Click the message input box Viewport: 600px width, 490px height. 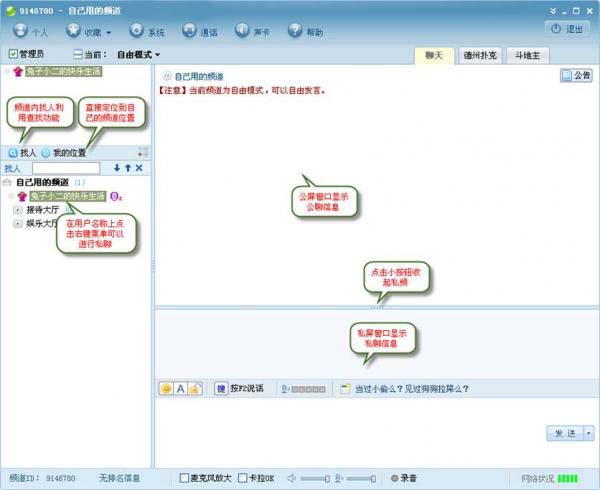point(350,432)
